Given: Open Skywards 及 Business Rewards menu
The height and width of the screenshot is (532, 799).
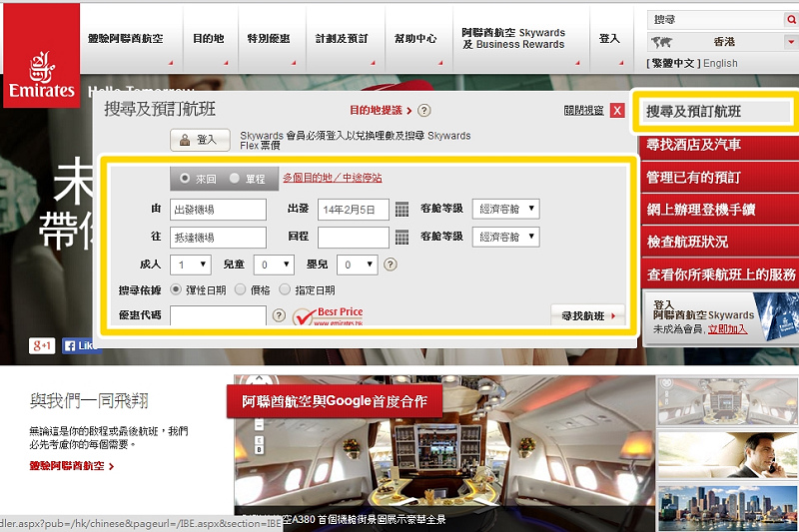Looking at the screenshot, I should tap(513, 39).
